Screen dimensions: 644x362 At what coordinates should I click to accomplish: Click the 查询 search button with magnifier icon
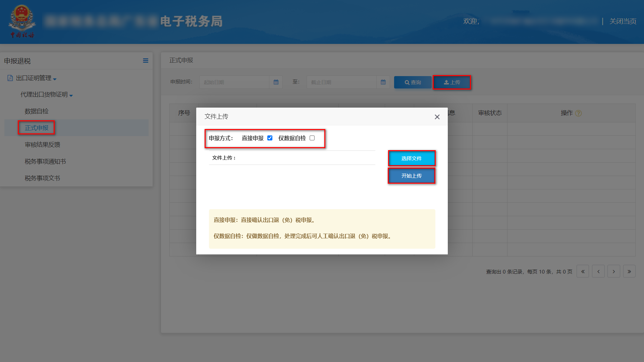413,82
